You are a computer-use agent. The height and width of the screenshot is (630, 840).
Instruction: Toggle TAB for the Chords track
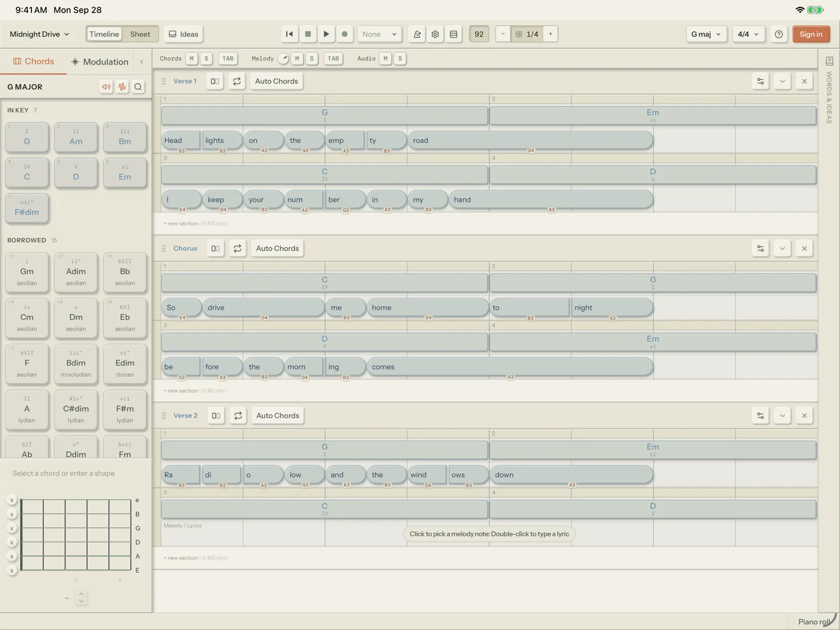[228, 58]
